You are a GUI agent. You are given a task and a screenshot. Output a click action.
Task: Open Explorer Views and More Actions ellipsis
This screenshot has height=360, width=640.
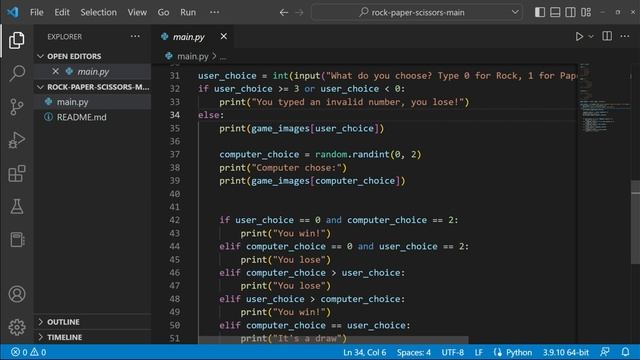click(x=135, y=36)
